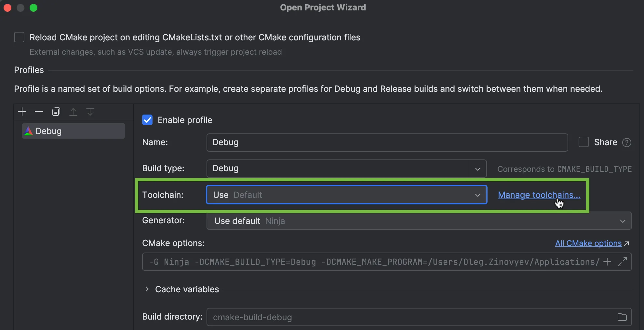Open the Manage toolchains link
This screenshot has height=330, width=644.
pyautogui.click(x=539, y=195)
